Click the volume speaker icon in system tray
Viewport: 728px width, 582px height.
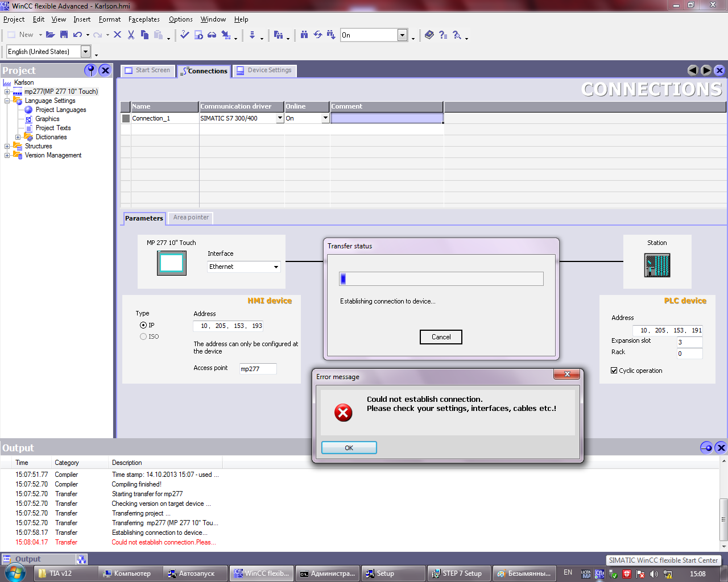pyautogui.click(x=654, y=573)
